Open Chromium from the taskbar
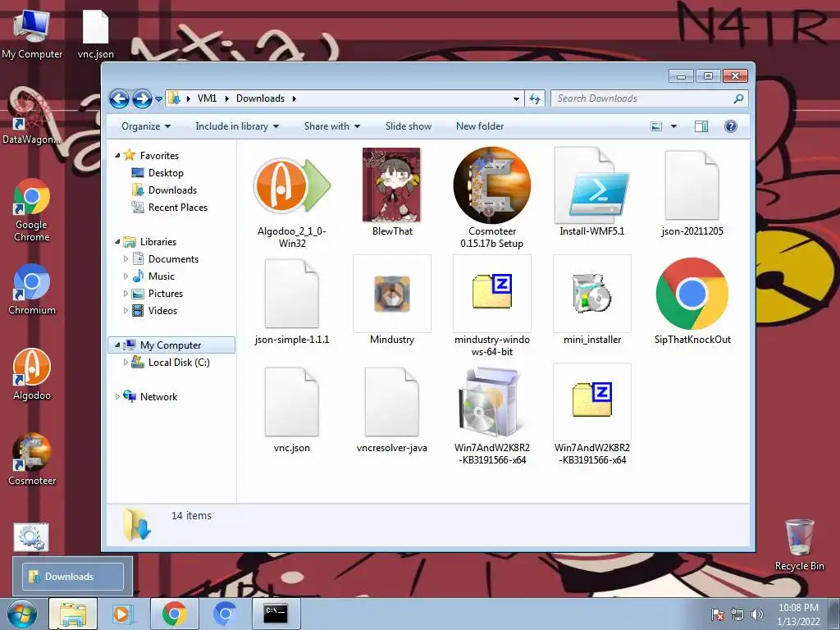The image size is (840, 630). tap(225, 614)
